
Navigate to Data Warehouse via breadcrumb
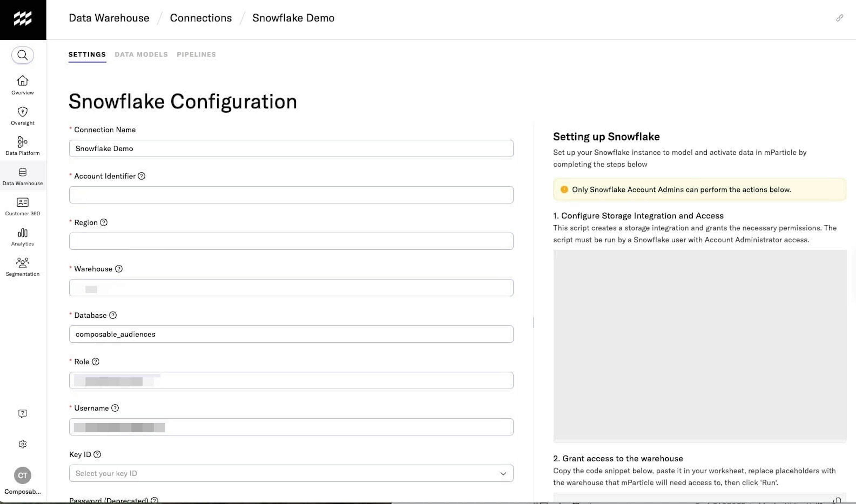point(109,18)
